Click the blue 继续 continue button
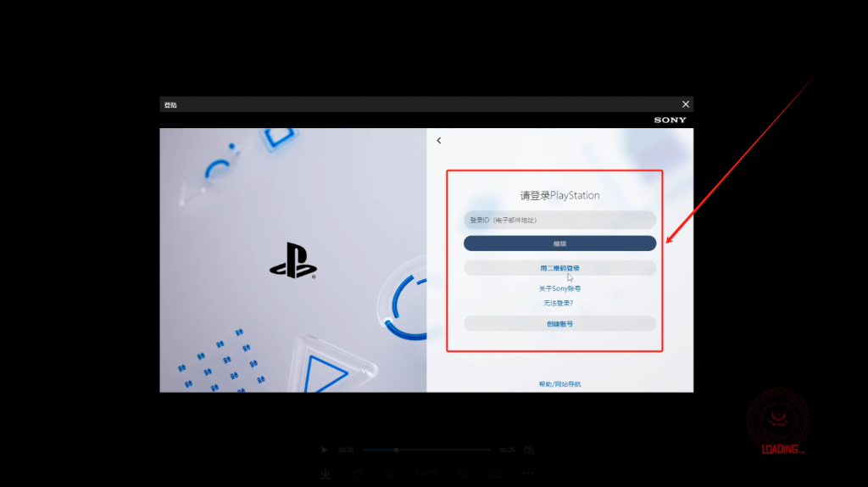The image size is (868, 487). (x=559, y=243)
